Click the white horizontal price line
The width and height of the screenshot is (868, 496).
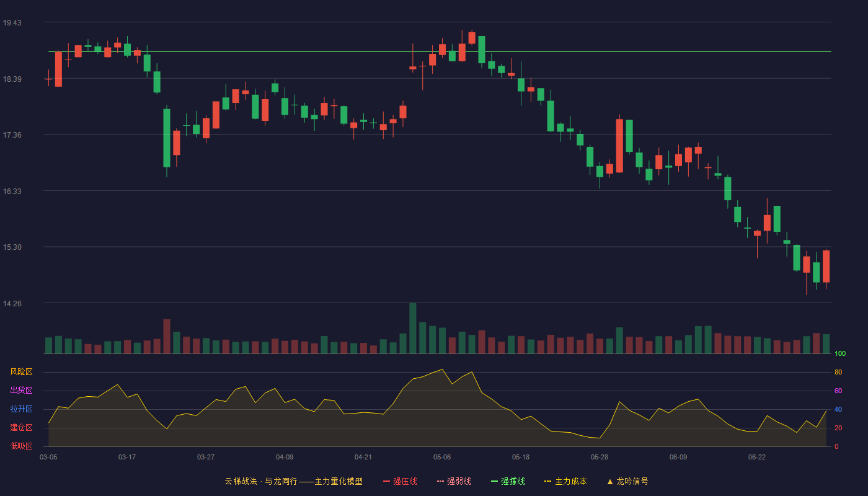[440, 51]
